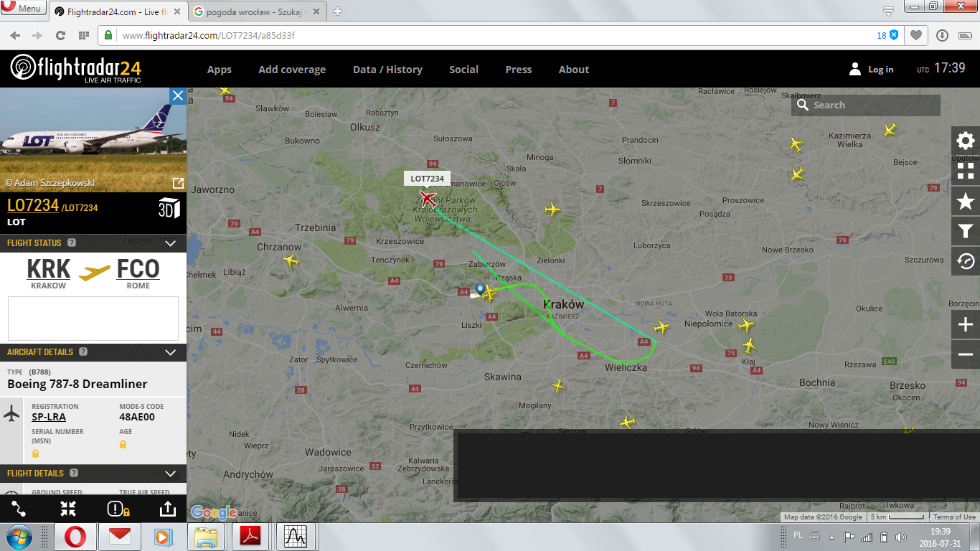980x551 pixels.
Task: Open the Add coverage menu
Action: point(292,70)
